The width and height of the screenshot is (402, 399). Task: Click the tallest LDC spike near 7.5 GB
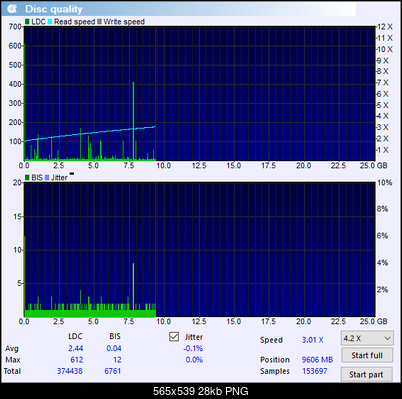pos(133,121)
